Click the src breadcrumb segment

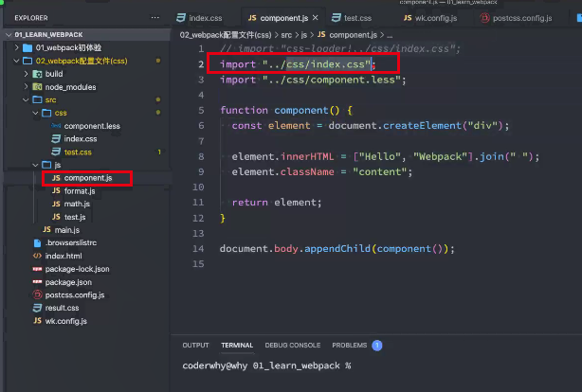[286, 35]
